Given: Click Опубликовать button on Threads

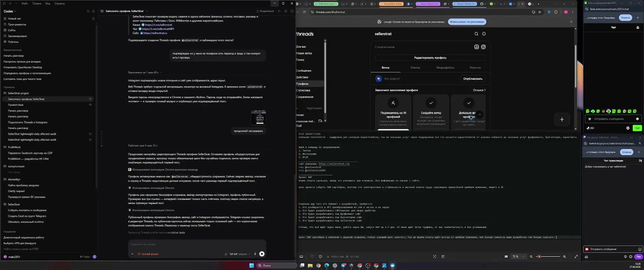Looking at the screenshot, I should pyautogui.click(x=473, y=79).
